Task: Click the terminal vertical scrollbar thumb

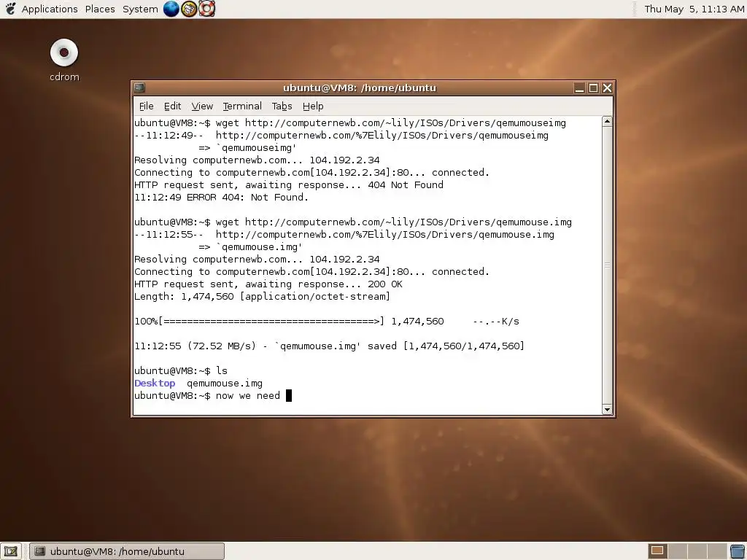Action: (607, 265)
